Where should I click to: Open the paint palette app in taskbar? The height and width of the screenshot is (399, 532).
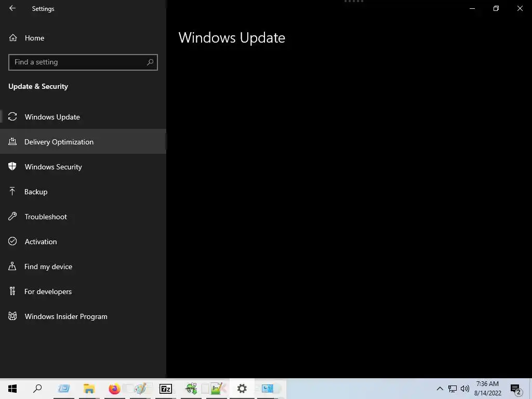(x=140, y=389)
